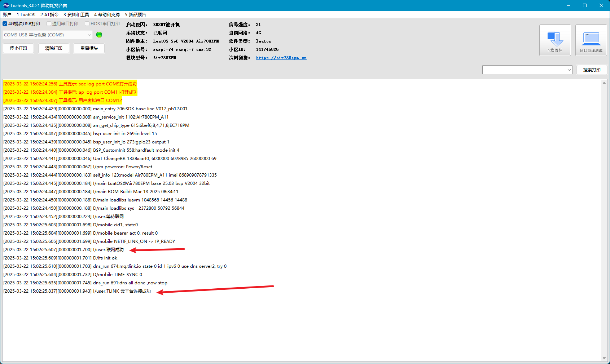The image size is (610, 364).
Task: Open the 5 新品预告 menu
Action: click(135, 15)
